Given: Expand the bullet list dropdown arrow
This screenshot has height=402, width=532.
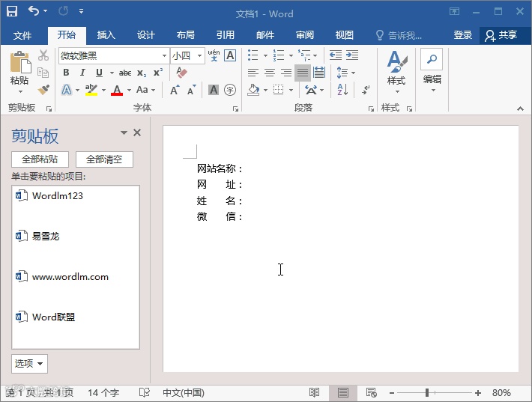Looking at the screenshot, I should click(265, 55).
